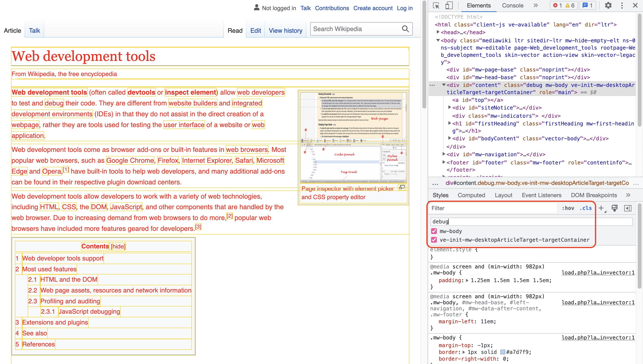Viewport: 643px width, 364px height.
Task: Open the View history tab
Action: coord(285,31)
